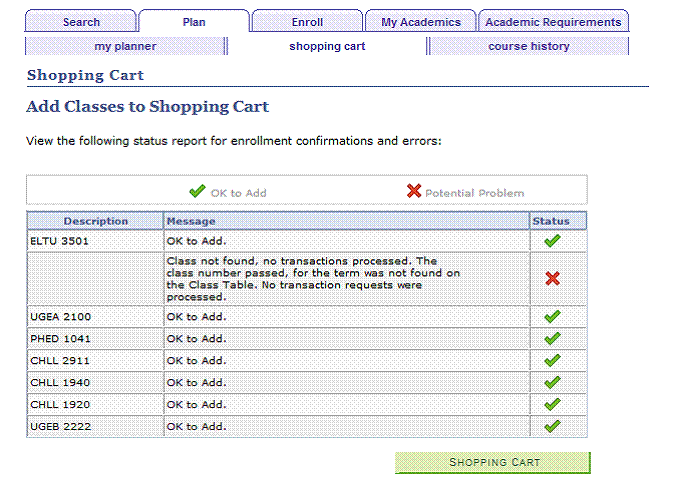Viewport: 675px width, 483px height.
Task: Open the My Academics tab
Action: [421, 22]
